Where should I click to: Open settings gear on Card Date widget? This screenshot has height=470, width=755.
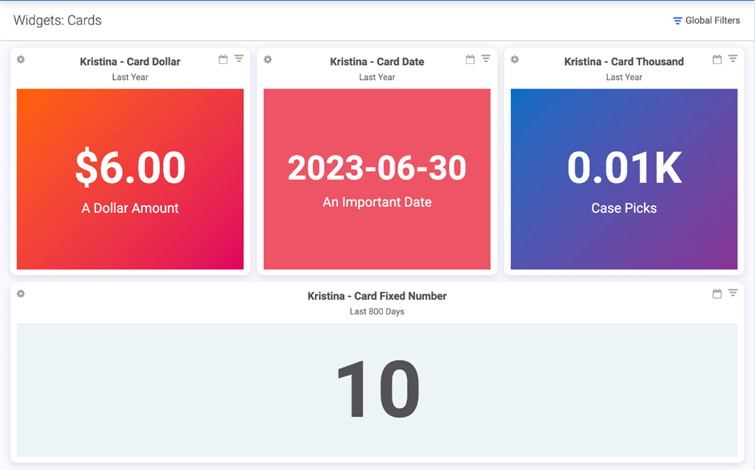[x=268, y=60]
